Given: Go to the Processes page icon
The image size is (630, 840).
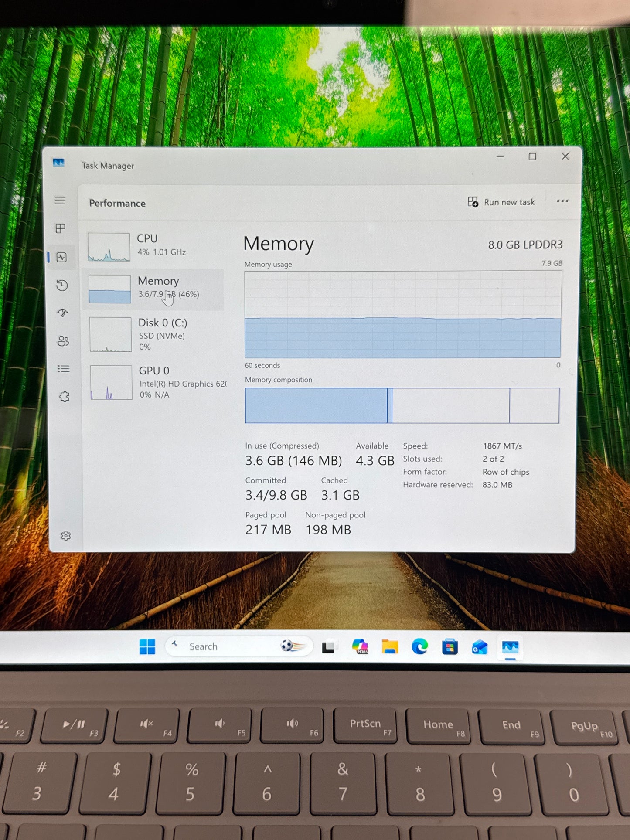Looking at the screenshot, I should pyautogui.click(x=61, y=228).
